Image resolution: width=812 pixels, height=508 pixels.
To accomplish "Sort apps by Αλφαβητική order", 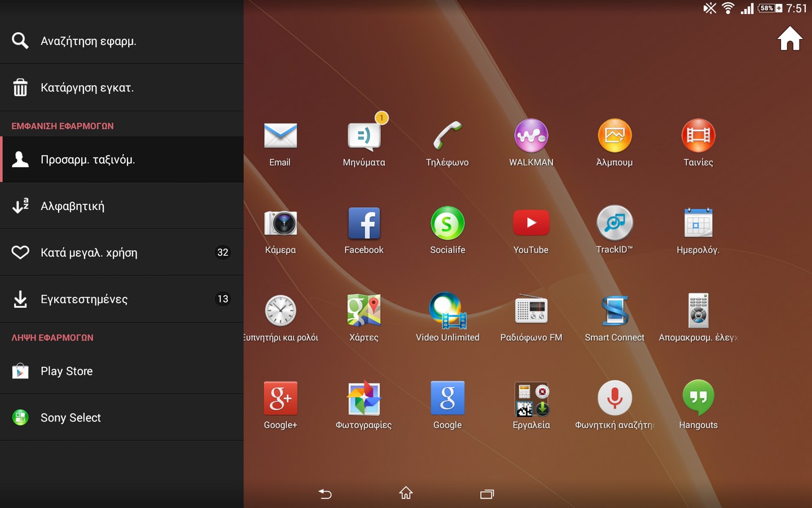I will [x=122, y=206].
